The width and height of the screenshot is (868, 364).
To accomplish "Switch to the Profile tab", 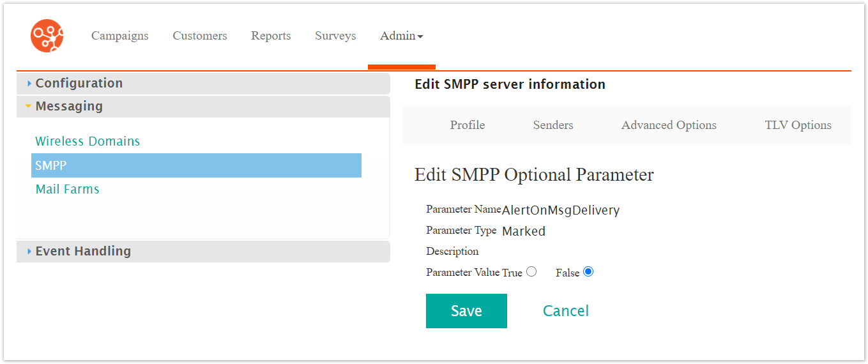I will (467, 125).
